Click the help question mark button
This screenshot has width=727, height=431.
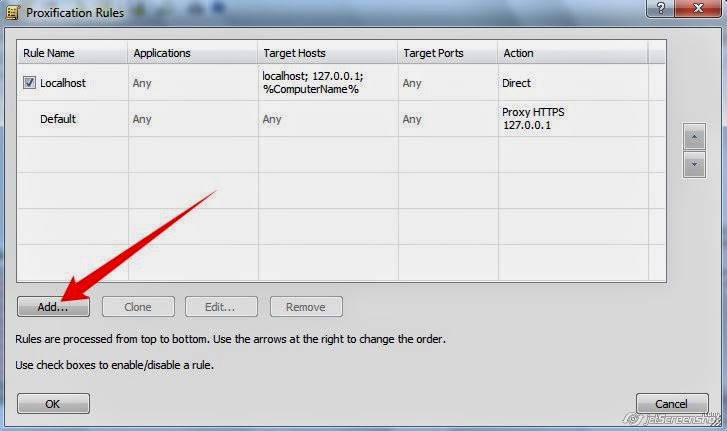click(660, 8)
